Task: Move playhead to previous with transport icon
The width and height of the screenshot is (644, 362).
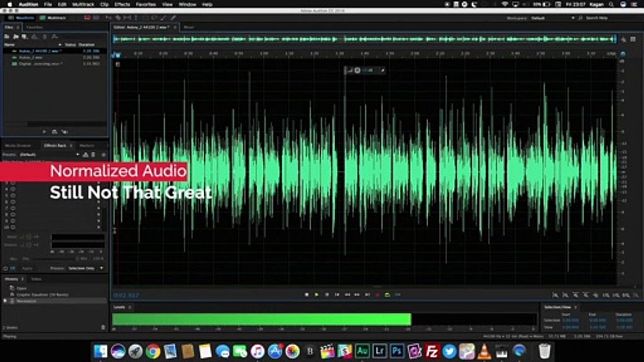Action: [x=337, y=294]
